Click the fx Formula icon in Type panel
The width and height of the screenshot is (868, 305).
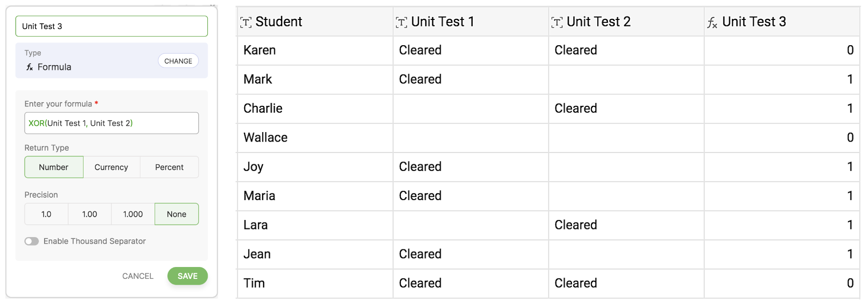[29, 67]
